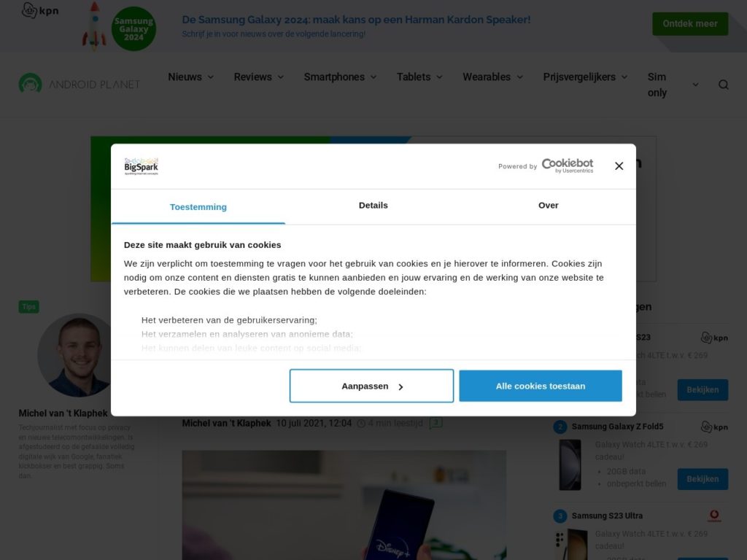This screenshot has height=560, width=747.
Task: Open author photo of Michel van 't Klaphek
Action: point(76,355)
